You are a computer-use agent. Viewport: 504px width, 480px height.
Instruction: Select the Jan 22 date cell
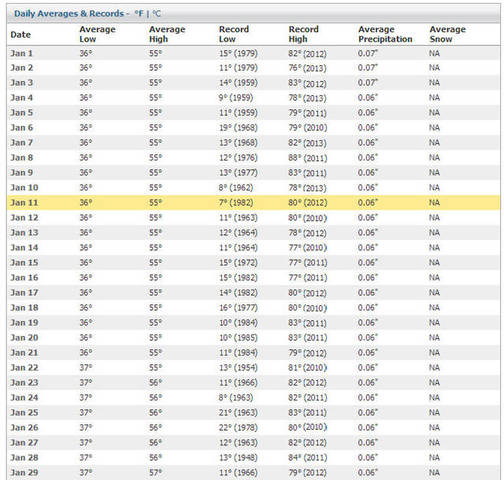tap(24, 368)
